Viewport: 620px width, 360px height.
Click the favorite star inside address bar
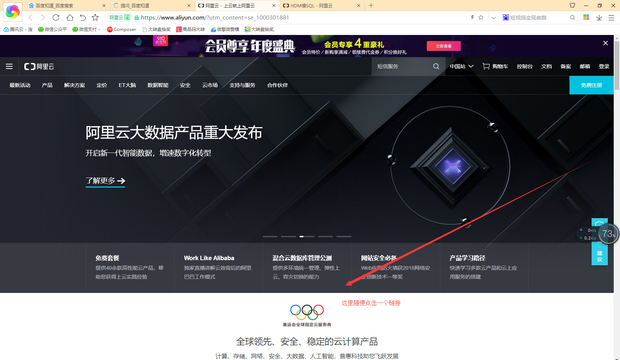point(481,17)
